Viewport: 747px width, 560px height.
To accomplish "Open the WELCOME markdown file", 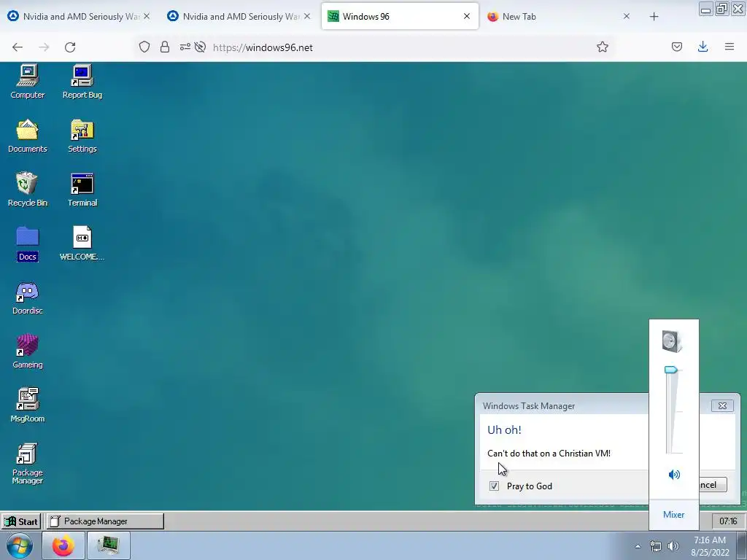I will [x=82, y=244].
